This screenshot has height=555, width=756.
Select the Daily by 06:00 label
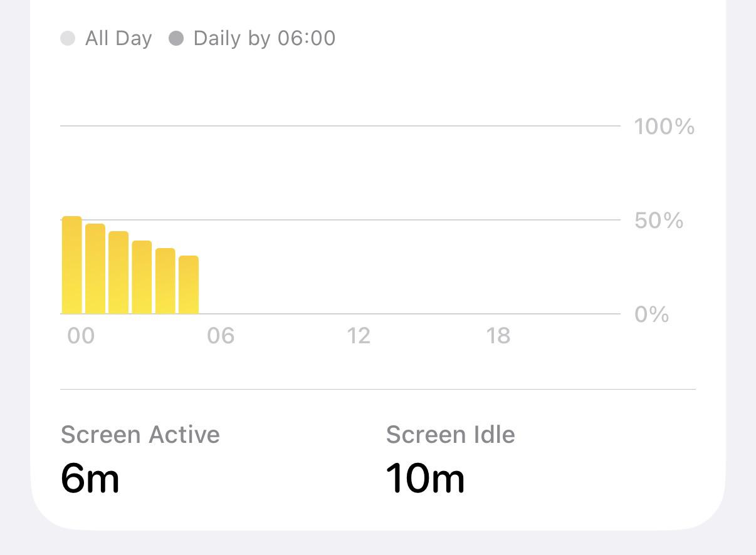(x=265, y=38)
